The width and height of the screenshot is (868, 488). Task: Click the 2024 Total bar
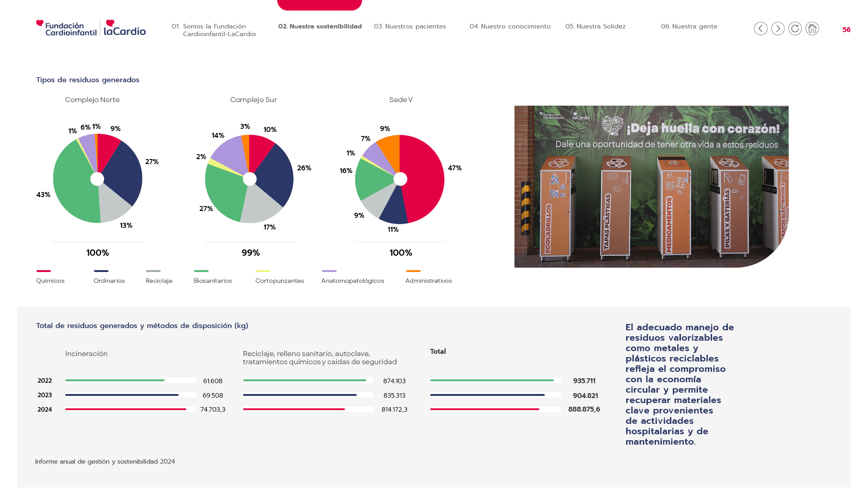click(x=495, y=409)
